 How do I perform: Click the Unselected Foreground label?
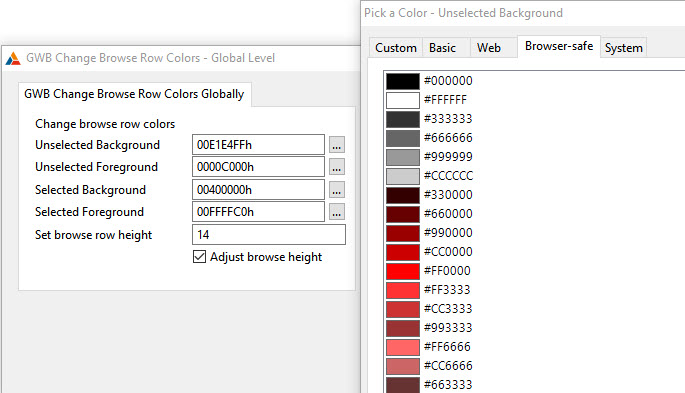click(96, 167)
